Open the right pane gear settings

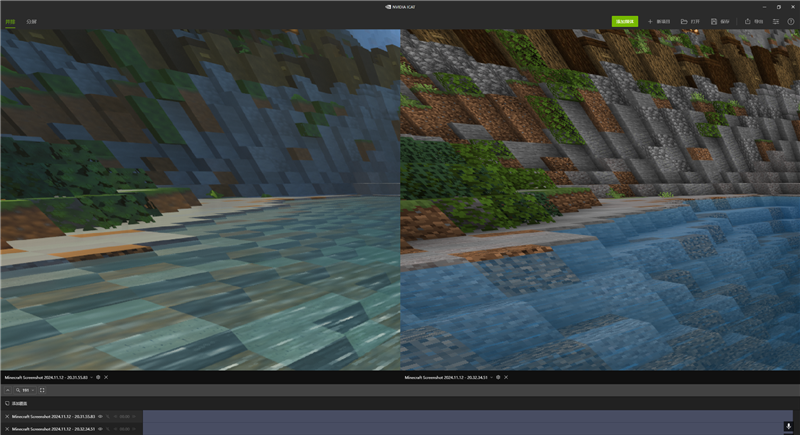click(x=498, y=378)
